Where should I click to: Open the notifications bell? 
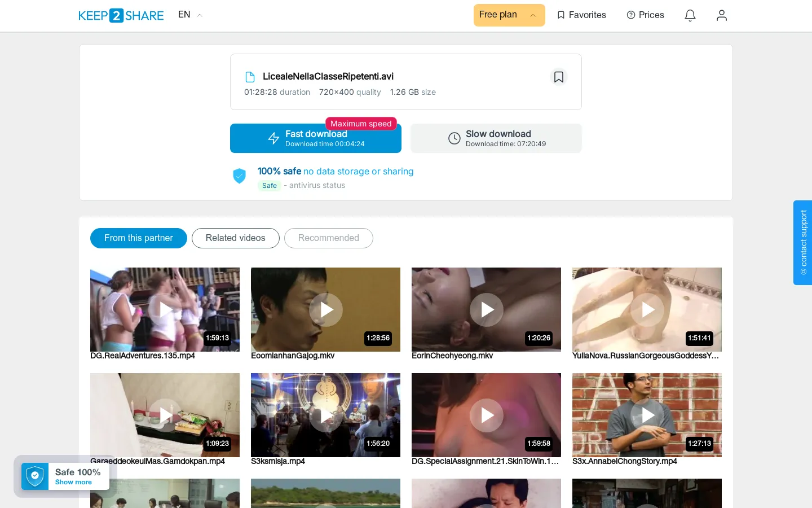click(x=690, y=15)
